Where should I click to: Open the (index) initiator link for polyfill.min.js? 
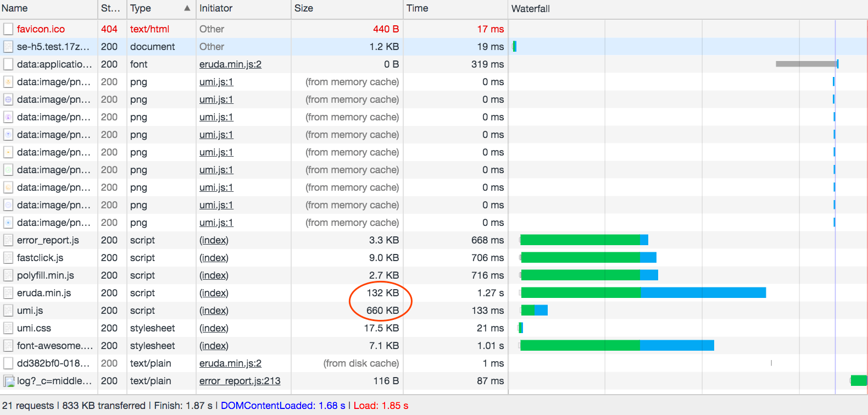(214, 275)
